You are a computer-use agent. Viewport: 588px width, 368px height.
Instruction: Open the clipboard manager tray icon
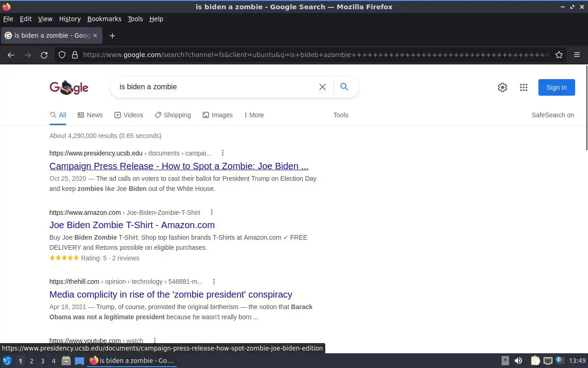[x=536, y=361]
